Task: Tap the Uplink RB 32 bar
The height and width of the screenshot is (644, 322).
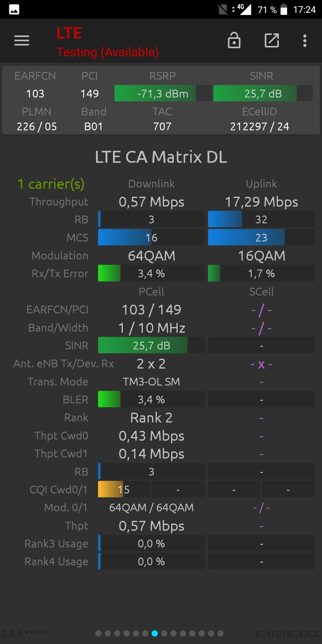Action: [261, 219]
